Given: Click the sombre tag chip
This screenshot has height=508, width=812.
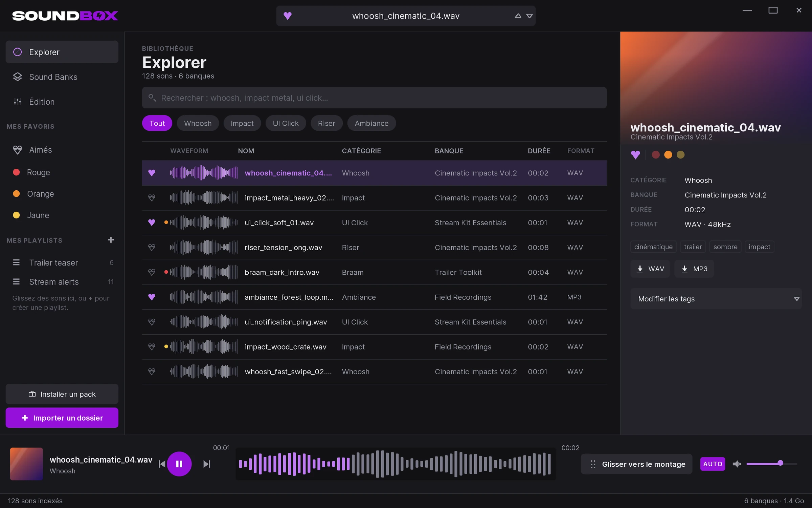Looking at the screenshot, I should click(725, 247).
